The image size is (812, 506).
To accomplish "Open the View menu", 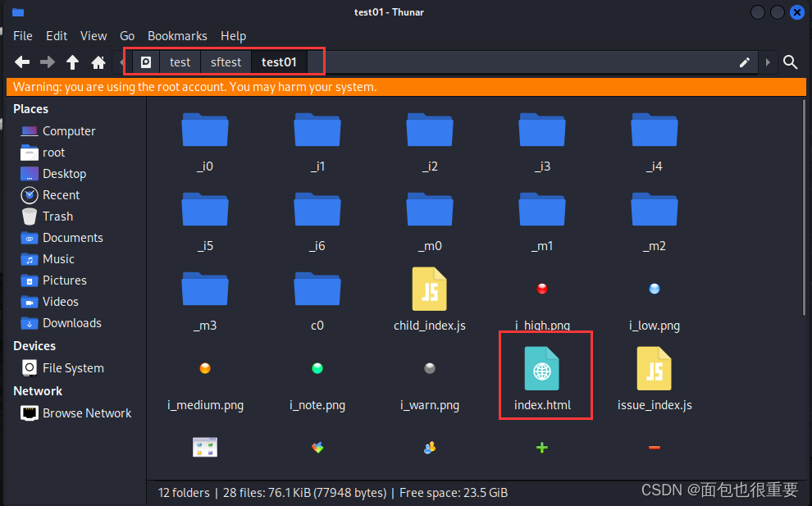I will pos(94,36).
